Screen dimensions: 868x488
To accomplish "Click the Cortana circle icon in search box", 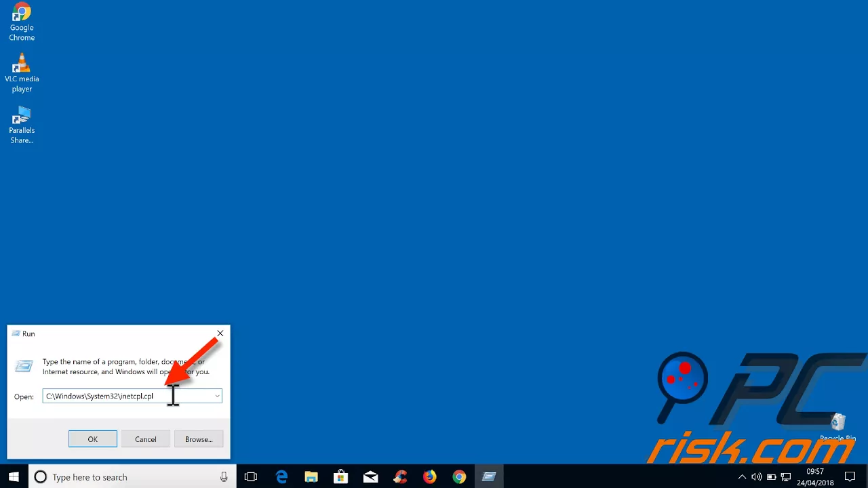I will tap(40, 477).
